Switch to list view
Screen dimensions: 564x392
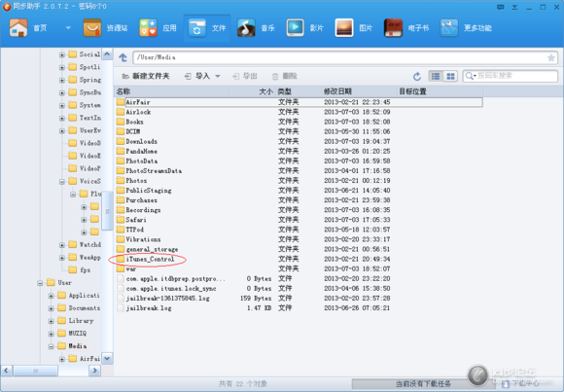436,76
